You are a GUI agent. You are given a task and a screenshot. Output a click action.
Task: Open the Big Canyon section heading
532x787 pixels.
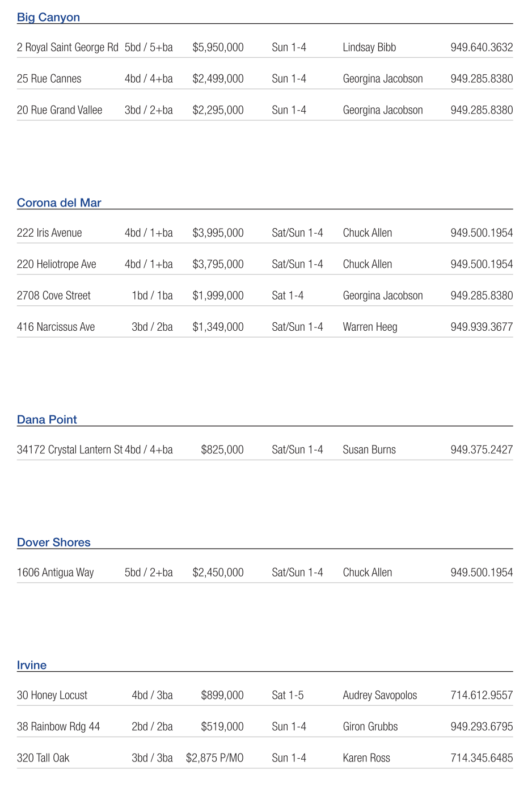(x=48, y=17)
